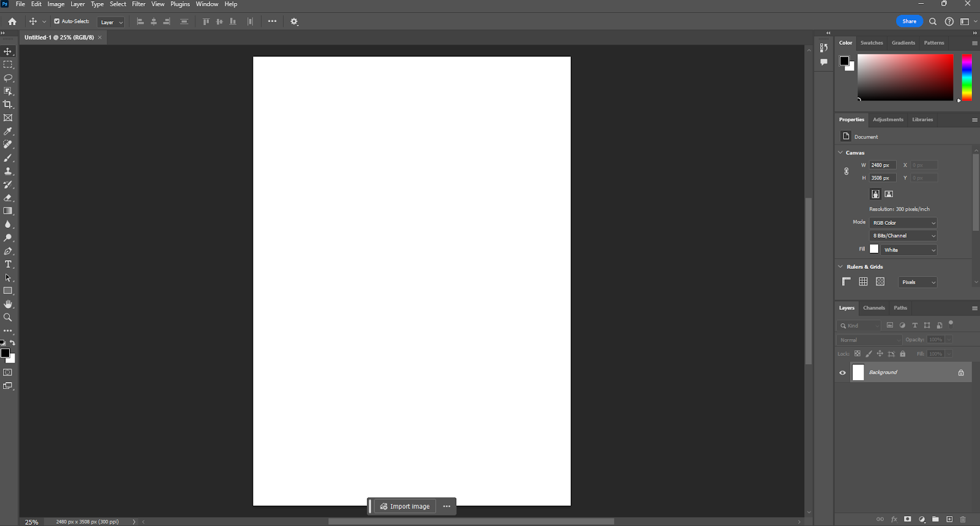Switch to the Swatches tab
The image size is (980, 526).
coord(872,43)
